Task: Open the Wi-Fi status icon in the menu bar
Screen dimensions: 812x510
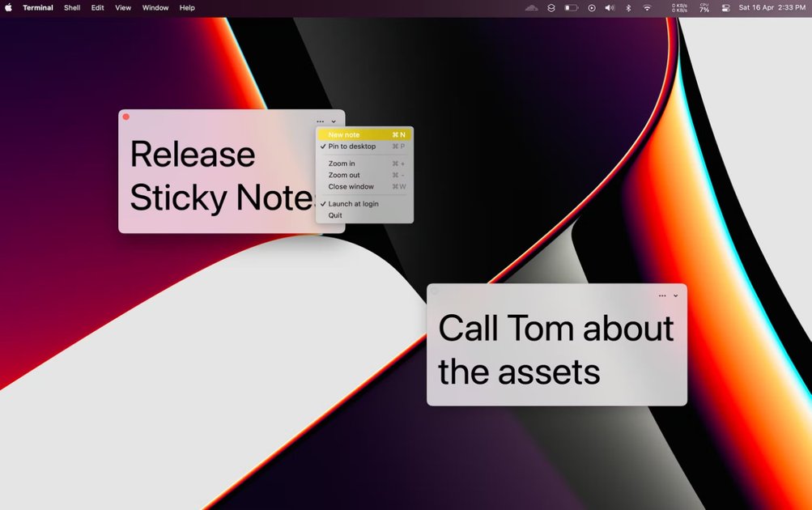Action: [x=645, y=7]
